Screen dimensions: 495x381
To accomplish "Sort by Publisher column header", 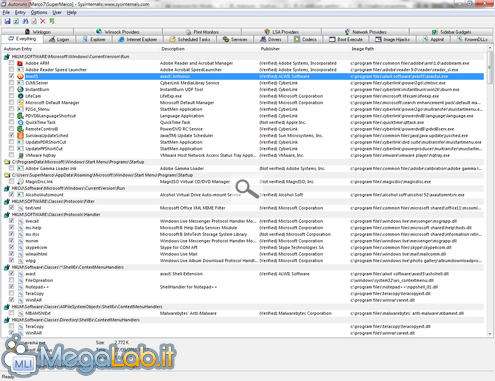I will coord(270,49).
